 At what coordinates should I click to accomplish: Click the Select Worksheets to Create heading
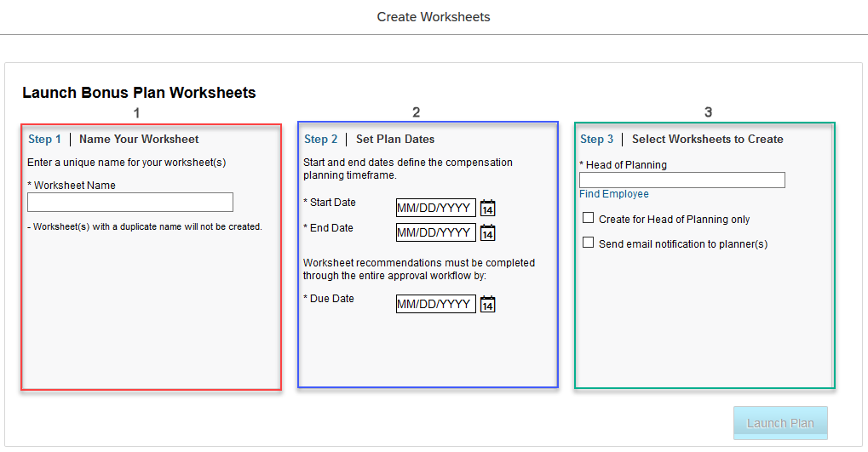pyautogui.click(x=708, y=140)
